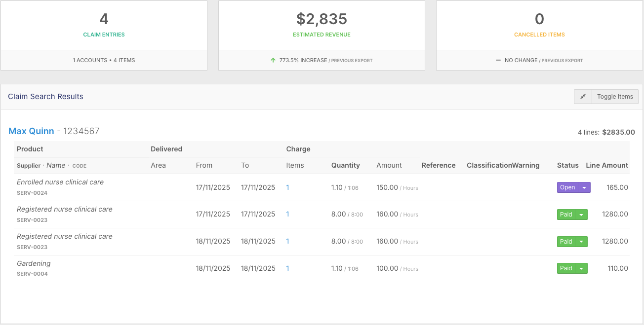The image size is (644, 325).
Task: Click the Open status button on Enrolled nurse row
Action: pyautogui.click(x=567, y=187)
